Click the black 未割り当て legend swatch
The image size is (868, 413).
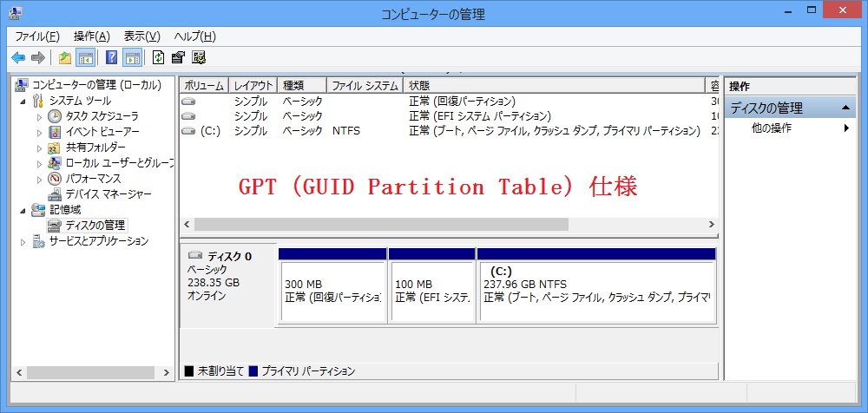click(188, 371)
